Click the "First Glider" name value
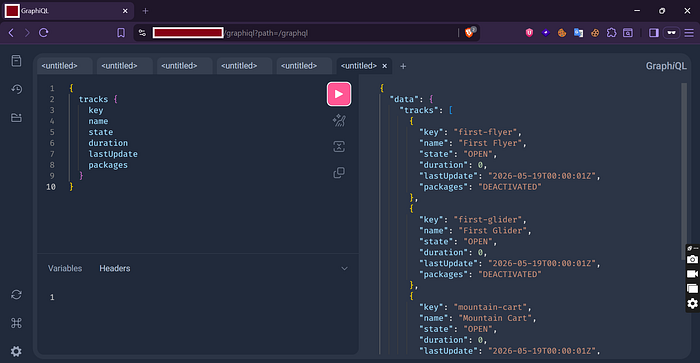This screenshot has height=363, width=700. [x=492, y=230]
